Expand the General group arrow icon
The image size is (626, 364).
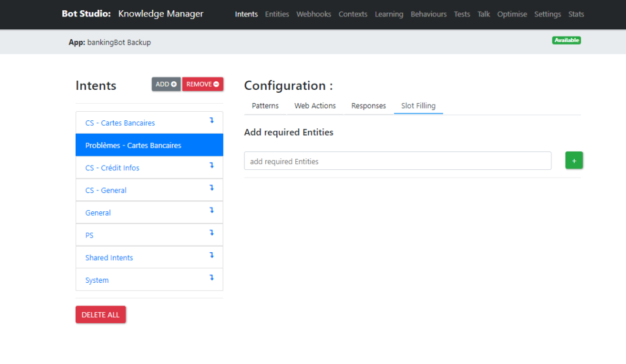click(212, 210)
